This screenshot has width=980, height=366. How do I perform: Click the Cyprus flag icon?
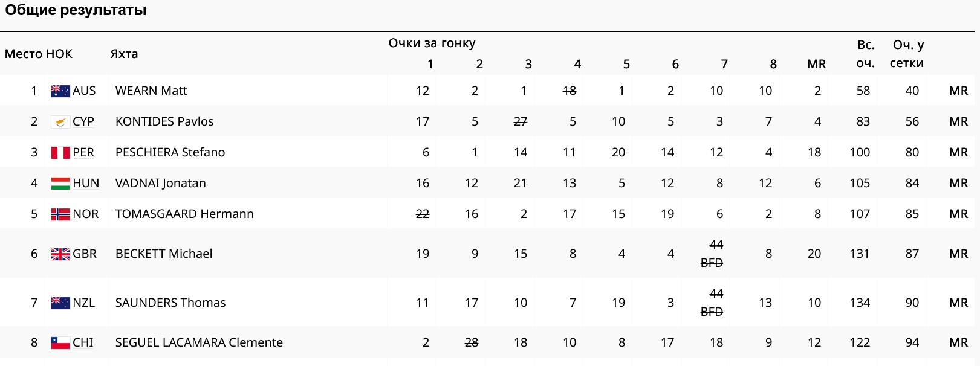60,122
